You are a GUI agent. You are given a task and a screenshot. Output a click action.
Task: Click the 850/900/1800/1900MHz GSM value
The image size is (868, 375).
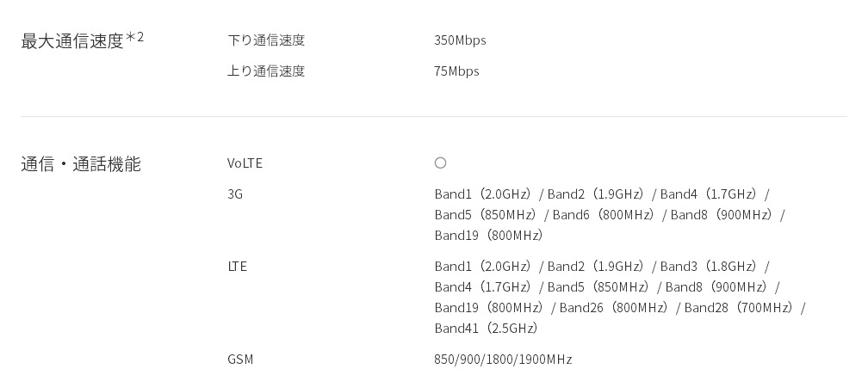pos(503,360)
